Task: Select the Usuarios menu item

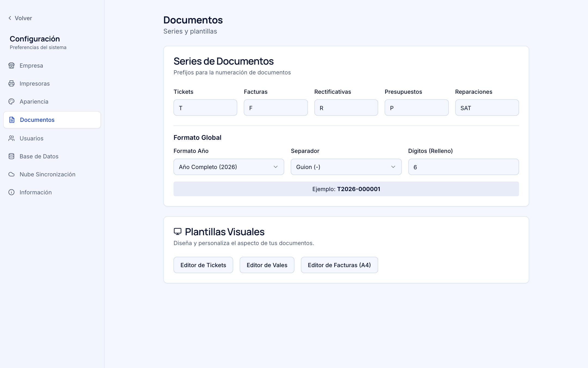Action: coord(52,138)
